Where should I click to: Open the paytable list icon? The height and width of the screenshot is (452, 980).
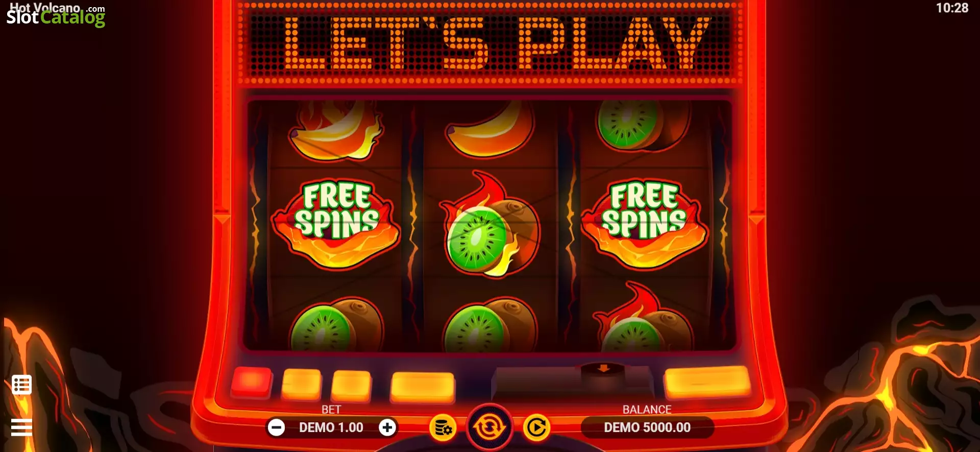21,385
